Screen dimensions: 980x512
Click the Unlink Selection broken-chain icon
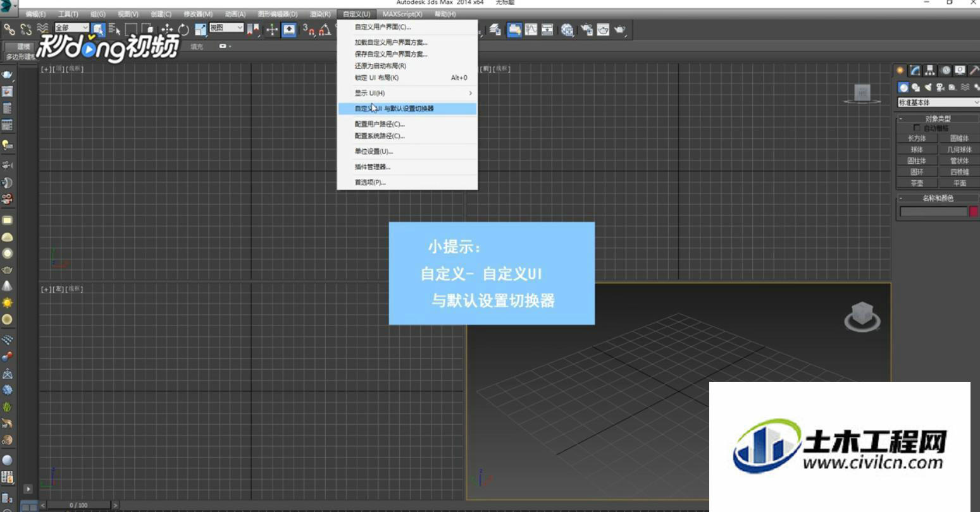[26, 29]
